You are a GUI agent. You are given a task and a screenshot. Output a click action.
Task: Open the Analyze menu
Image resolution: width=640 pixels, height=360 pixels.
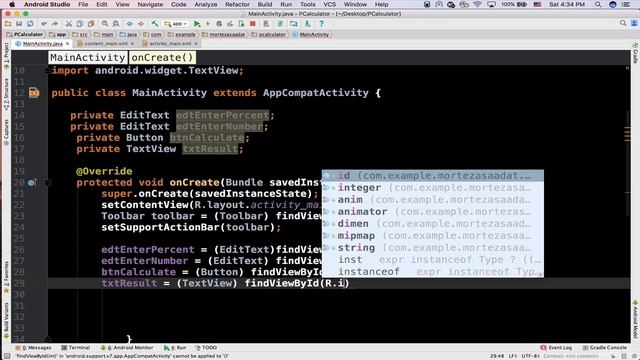tap(206, 4)
